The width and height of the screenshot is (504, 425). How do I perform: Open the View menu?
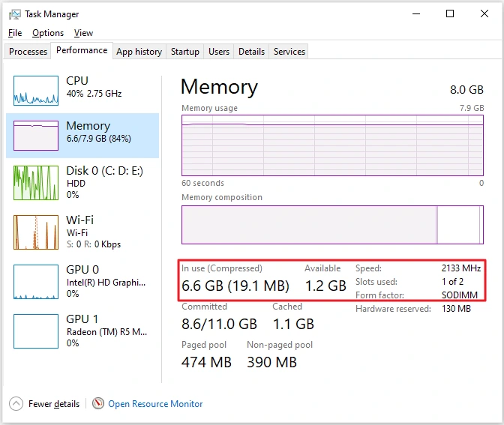coord(83,33)
